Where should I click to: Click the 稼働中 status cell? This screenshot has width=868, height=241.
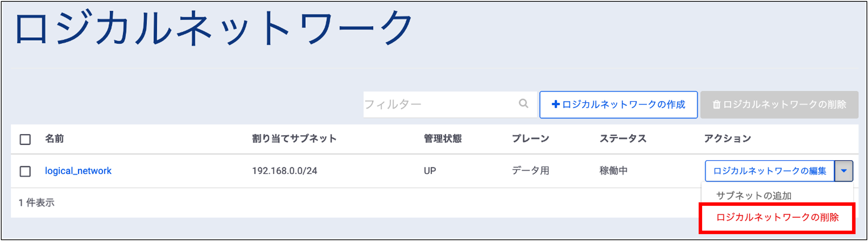click(x=613, y=171)
